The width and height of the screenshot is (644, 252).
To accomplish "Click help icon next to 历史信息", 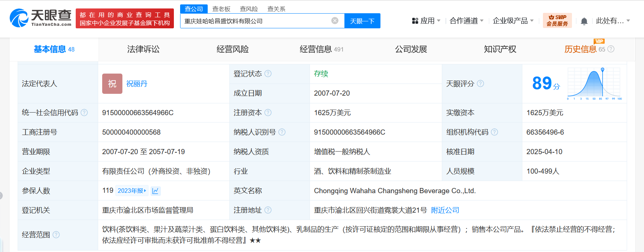I will pyautogui.click(x=611, y=49).
